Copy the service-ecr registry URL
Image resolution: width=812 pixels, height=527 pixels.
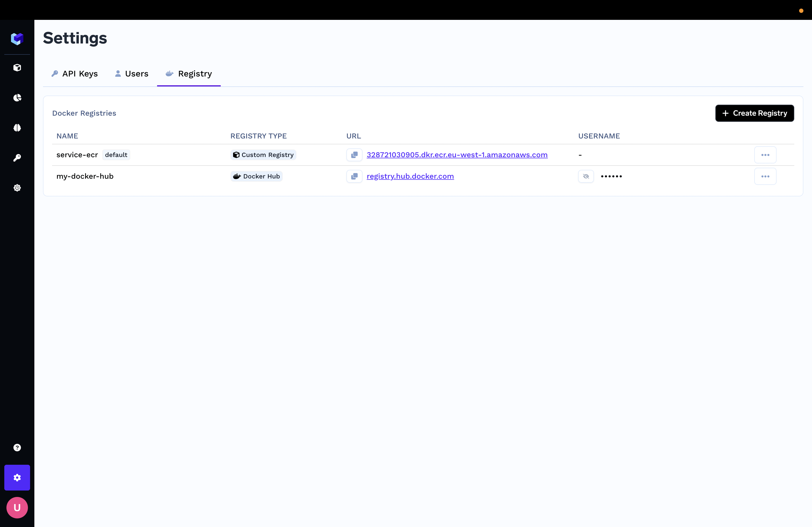tap(354, 155)
